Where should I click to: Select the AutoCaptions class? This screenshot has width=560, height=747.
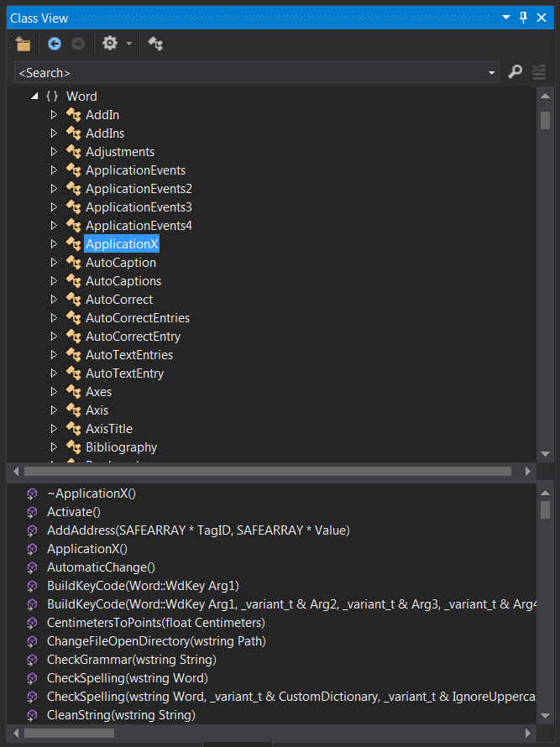[123, 281]
